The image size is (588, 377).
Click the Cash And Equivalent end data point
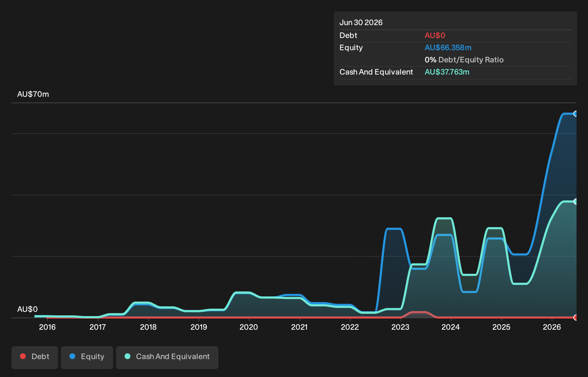[575, 201]
